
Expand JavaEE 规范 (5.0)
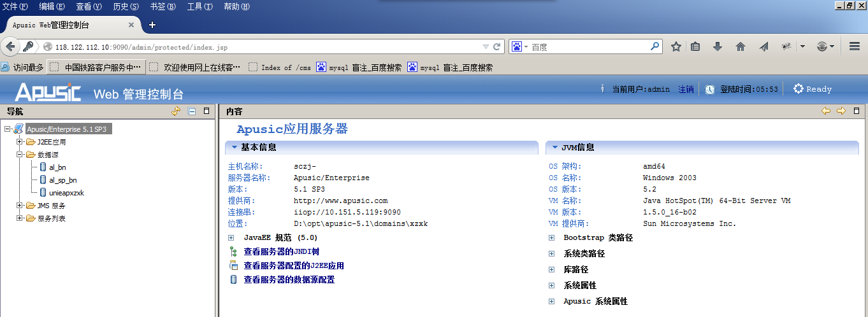231,237
